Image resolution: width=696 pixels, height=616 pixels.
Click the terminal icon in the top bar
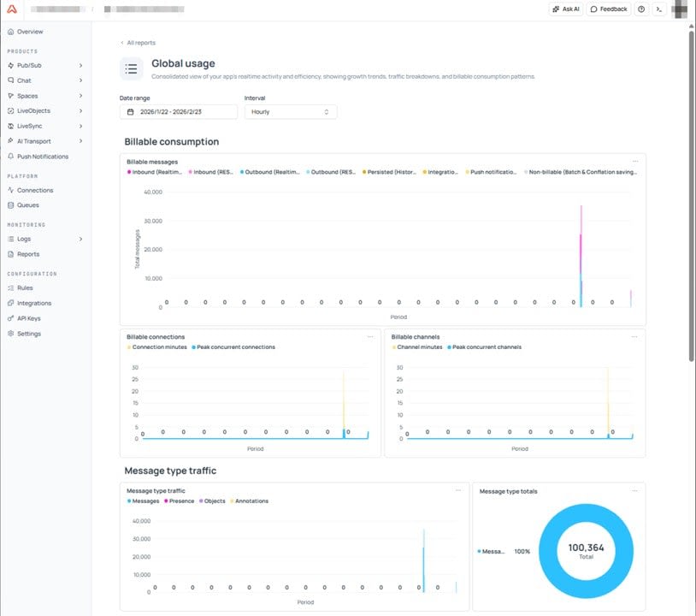click(x=659, y=9)
